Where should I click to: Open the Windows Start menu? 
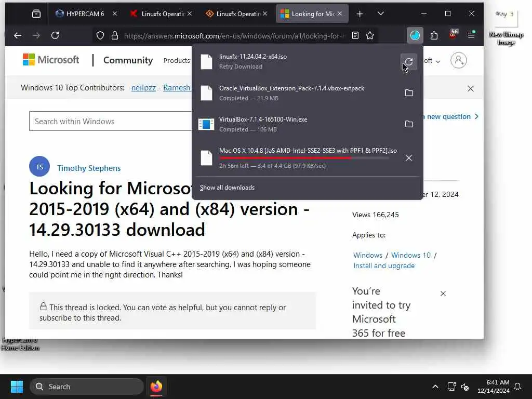[x=17, y=387]
